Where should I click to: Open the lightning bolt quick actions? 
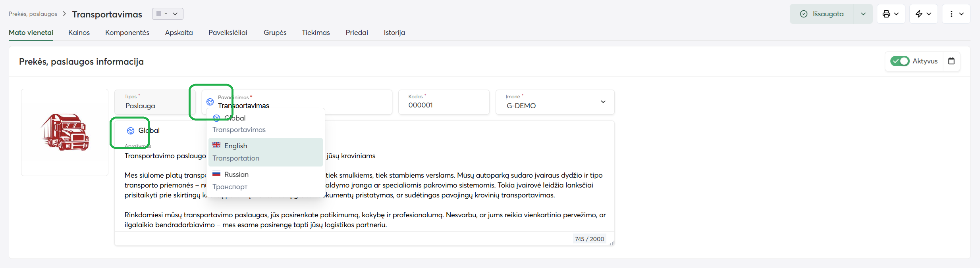[923, 14]
